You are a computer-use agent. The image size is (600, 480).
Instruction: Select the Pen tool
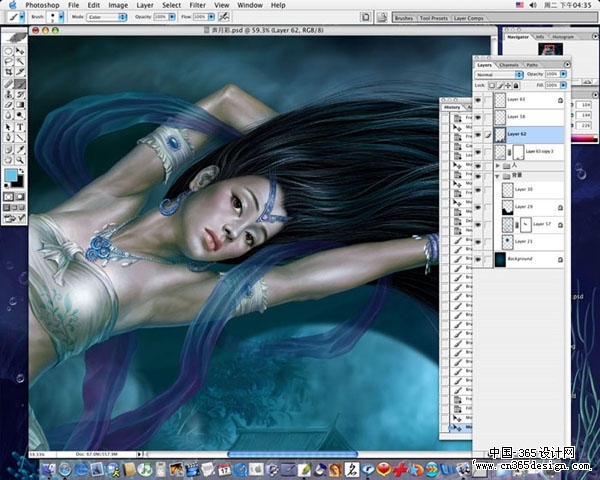(x=8, y=137)
